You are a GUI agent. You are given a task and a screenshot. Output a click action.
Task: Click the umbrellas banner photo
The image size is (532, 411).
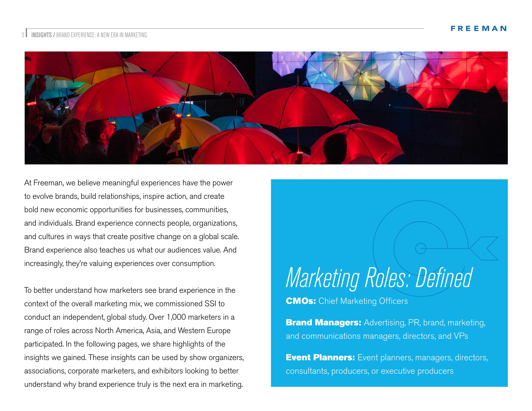coord(266,108)
